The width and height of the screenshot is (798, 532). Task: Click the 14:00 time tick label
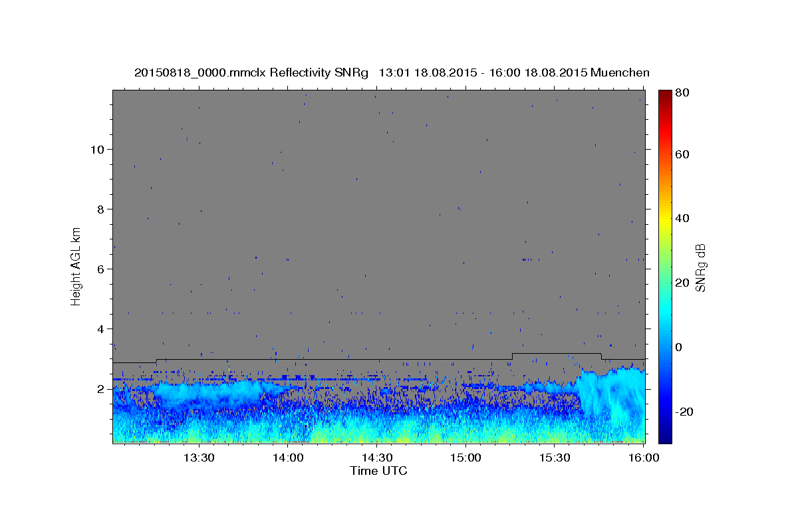287,458
